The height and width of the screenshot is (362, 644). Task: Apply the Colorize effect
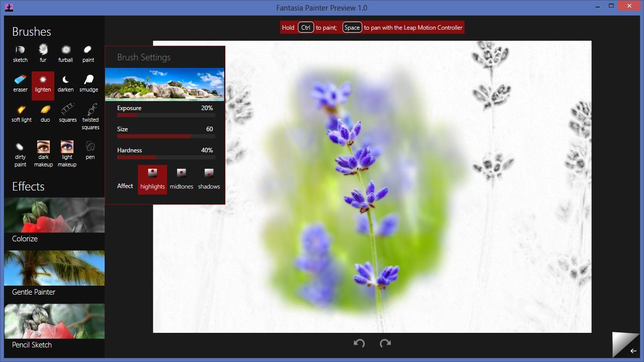[54, 221]
